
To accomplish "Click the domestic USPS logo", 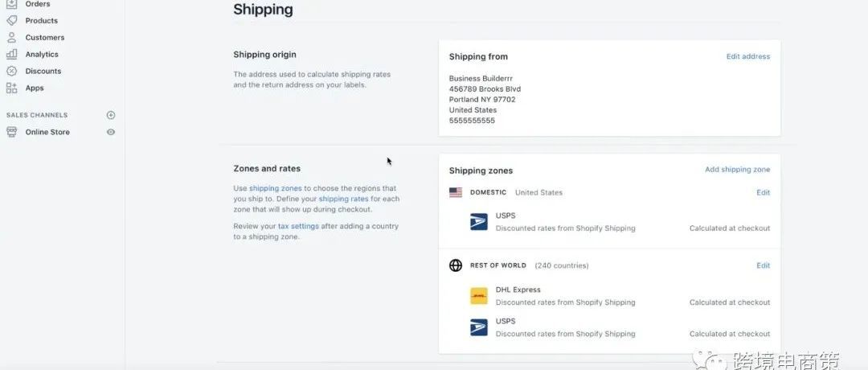I will point(479,222).
